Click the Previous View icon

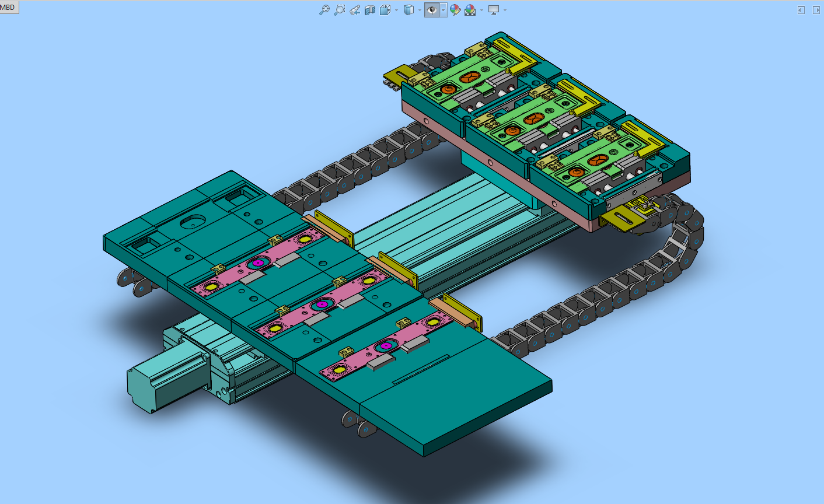point(355,10)
